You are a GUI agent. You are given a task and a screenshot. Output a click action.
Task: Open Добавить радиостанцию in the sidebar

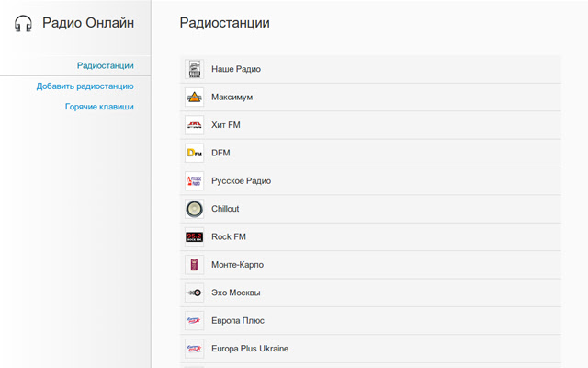85,86
